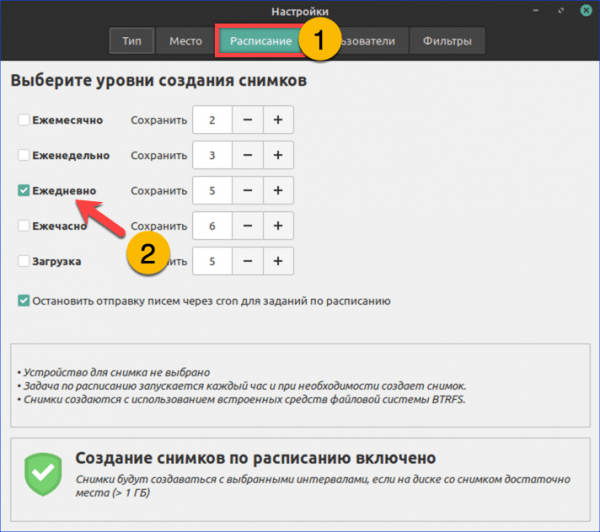Toggle stop cron emails checkbox
This screenshot has width=600, height=532.
tap(24, 301)
